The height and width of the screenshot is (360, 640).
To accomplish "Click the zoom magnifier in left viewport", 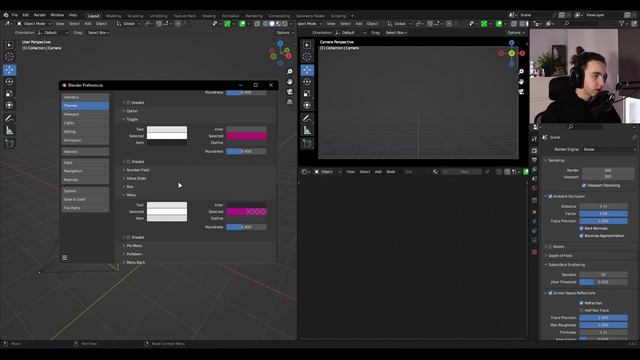I will click(x=289, y=72).
